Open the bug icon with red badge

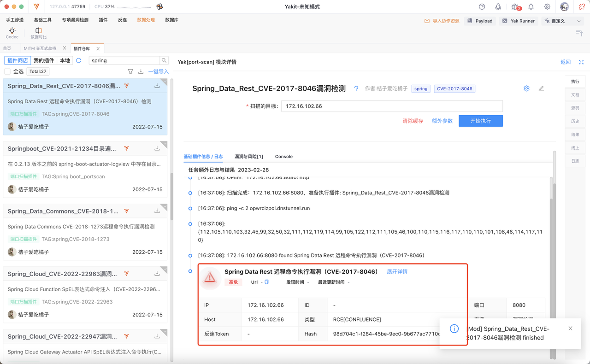tap(516, 7)
